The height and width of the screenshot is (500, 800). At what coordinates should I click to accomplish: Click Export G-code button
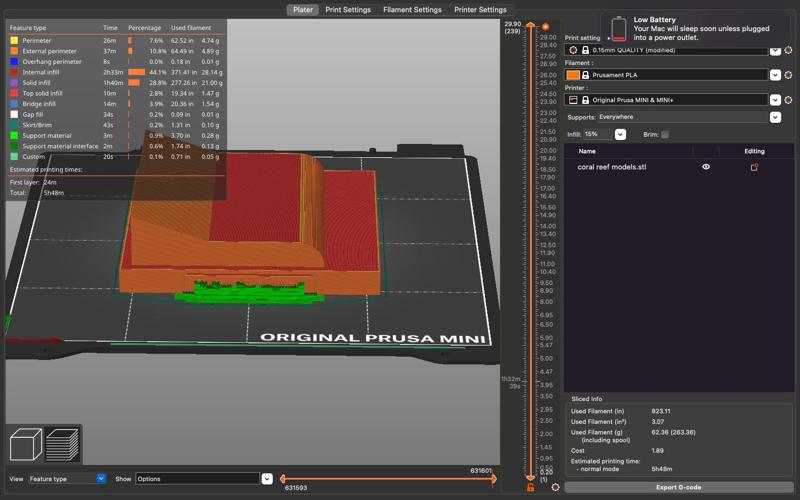point(679,487)
